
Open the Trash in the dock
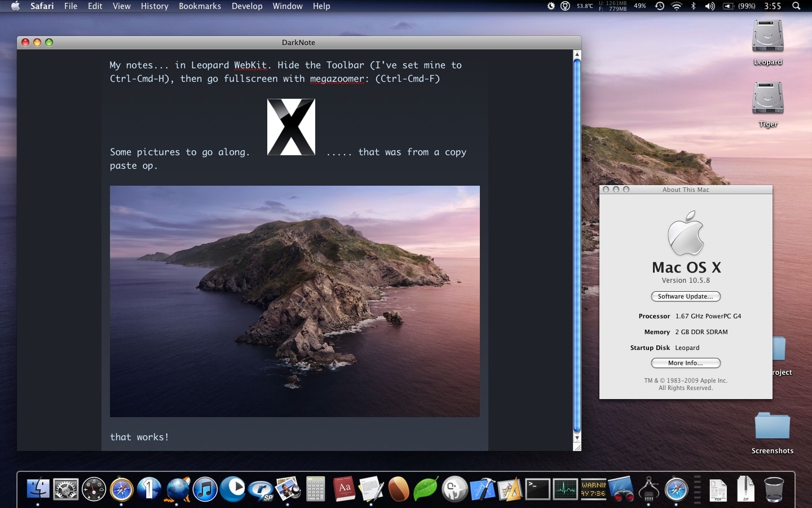pyautogui.click(x=774, y=489)
